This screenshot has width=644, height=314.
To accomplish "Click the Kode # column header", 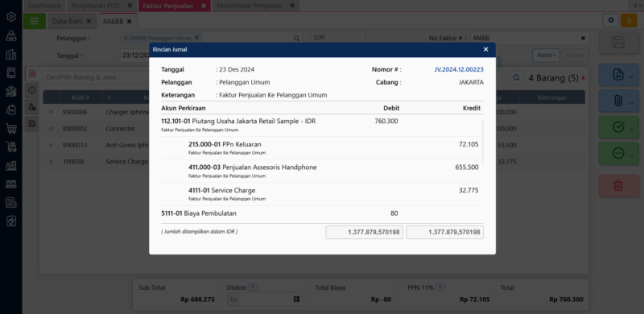I will click(80, 97).
